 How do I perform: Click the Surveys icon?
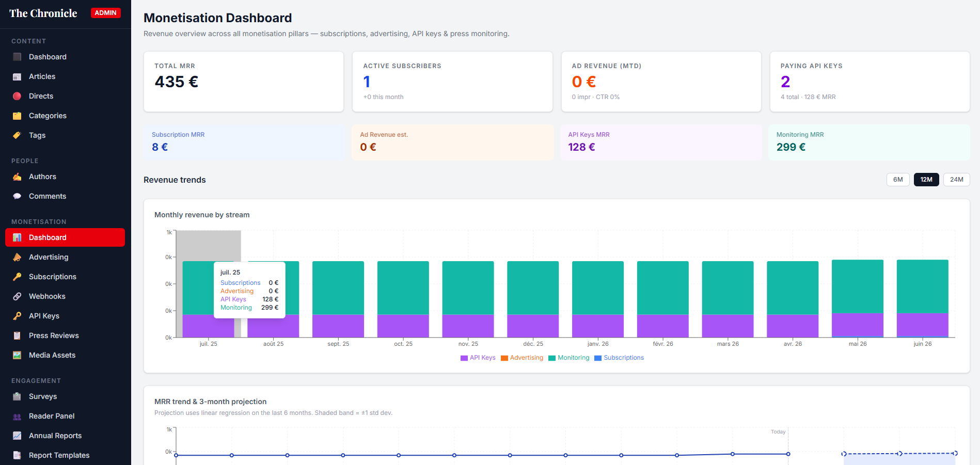(x=17, y=396)
